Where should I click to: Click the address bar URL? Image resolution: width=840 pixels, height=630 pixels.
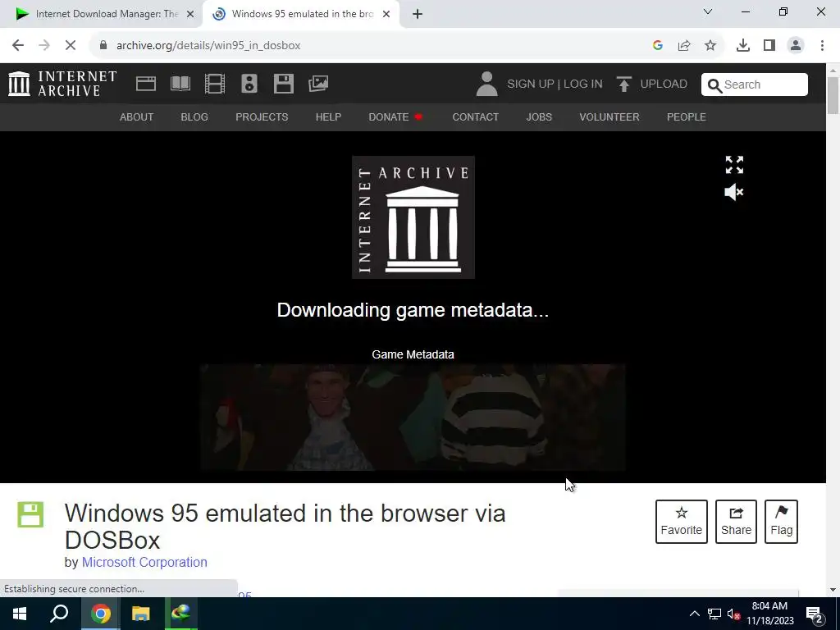click(208, 46)
